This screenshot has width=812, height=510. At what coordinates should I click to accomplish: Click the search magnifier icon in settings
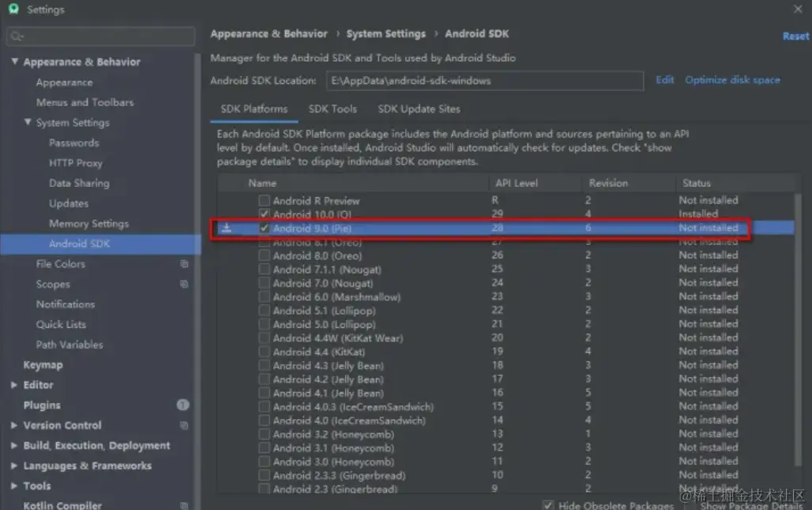(x=17, y=36)
